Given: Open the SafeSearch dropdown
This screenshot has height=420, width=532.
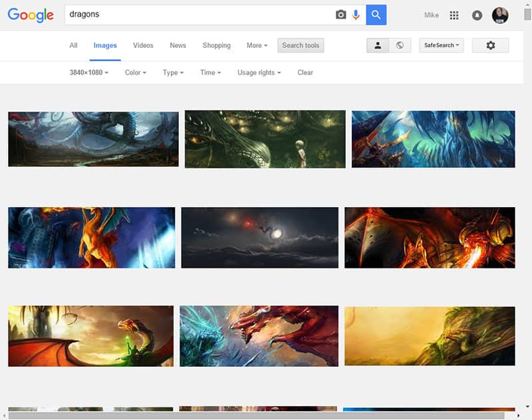Looking at the screenshot, I should (442, 45).
